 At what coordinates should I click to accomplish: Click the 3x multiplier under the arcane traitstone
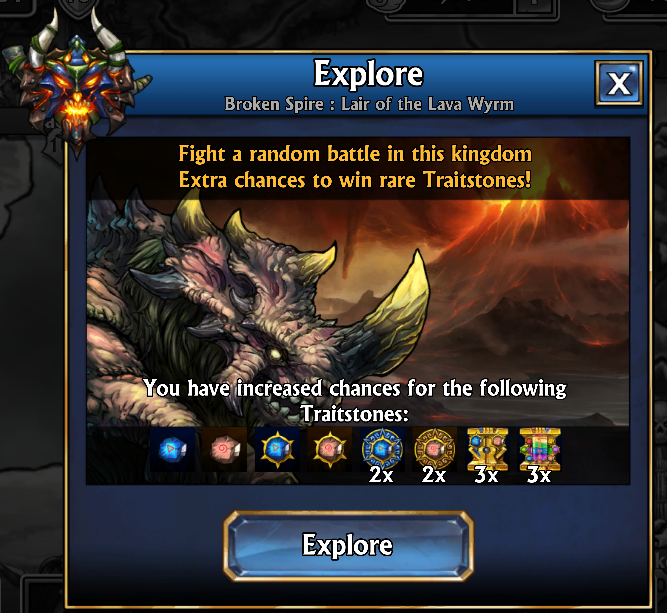[486, 475]
